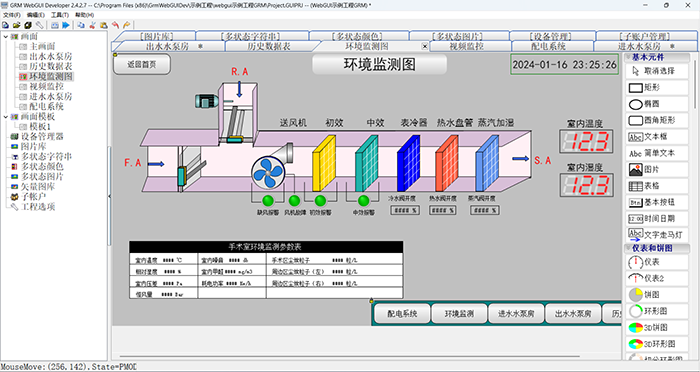Choose the 图片 image element
The width and height of the screenshot is (700, 372).
(x=657, y=169)
